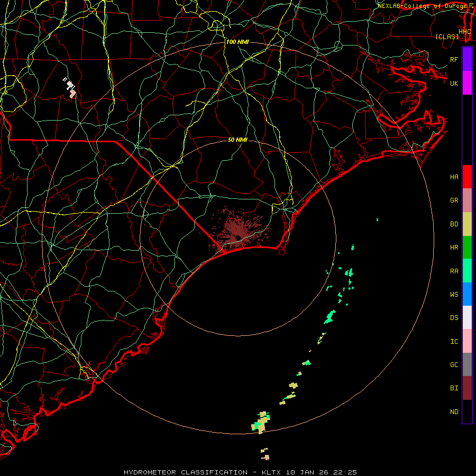Image resolution: width=476 pixels, height=476 pixels.
Task: Click the DS white legend swatch
Action: 467,317
